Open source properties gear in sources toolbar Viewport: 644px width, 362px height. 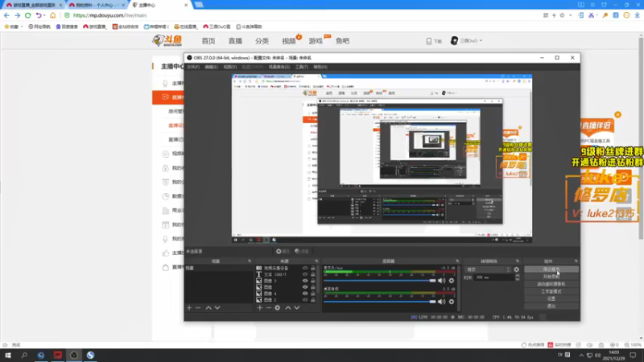tap(277, 307)
